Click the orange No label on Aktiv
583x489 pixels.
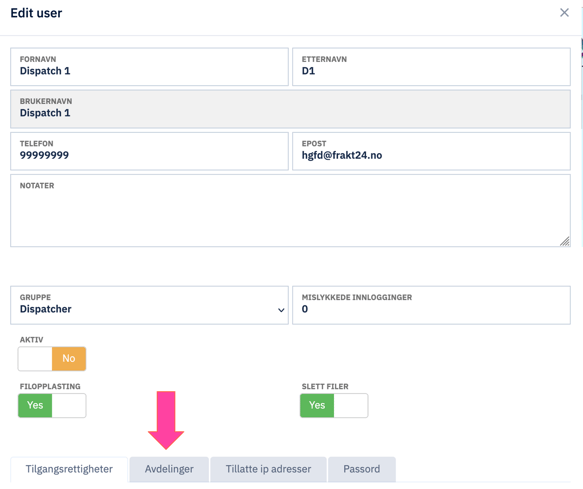click(x=69, y=358)
